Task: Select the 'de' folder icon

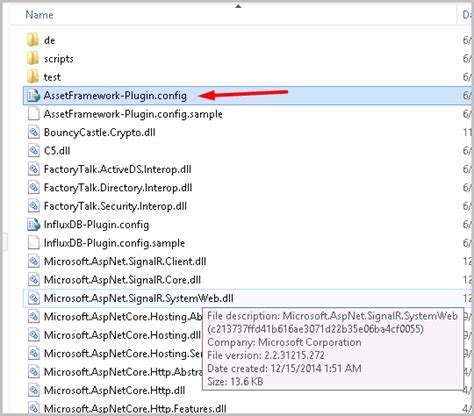Action: [x=33, y=40]
